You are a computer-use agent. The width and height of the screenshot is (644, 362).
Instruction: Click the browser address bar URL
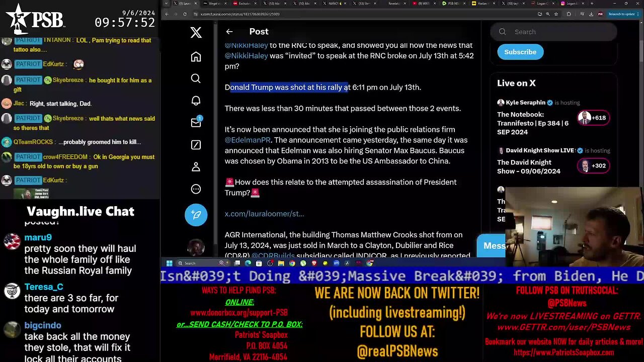240,14
